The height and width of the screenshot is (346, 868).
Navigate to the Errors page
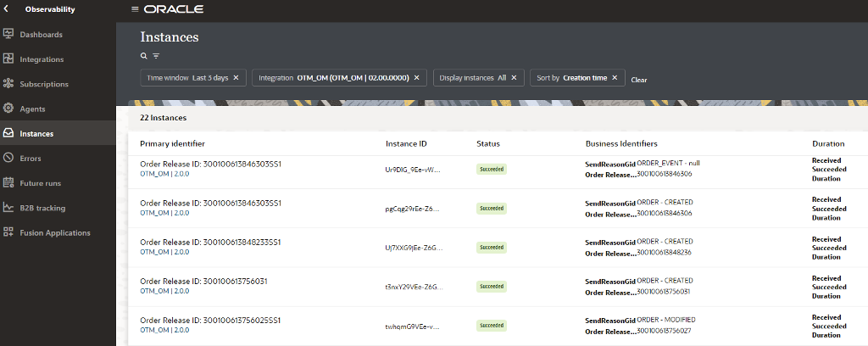[x=31, y=158]
